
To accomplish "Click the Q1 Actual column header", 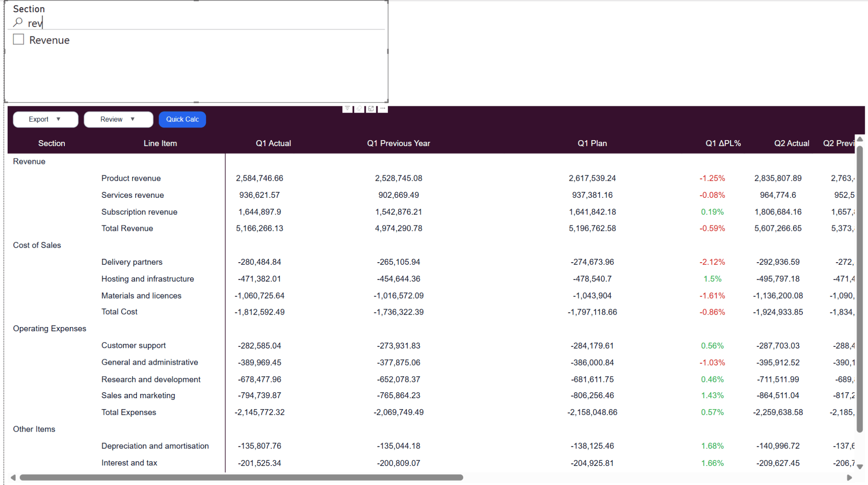I will click(273, 143).
